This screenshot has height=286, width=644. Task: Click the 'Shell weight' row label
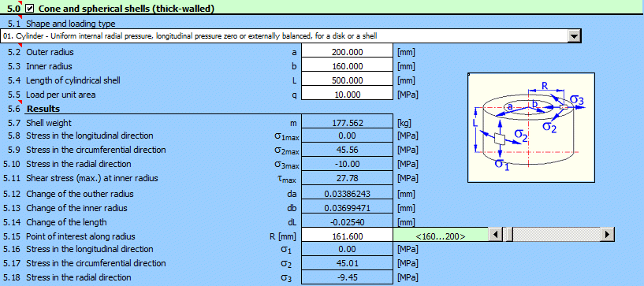[48, 123]
